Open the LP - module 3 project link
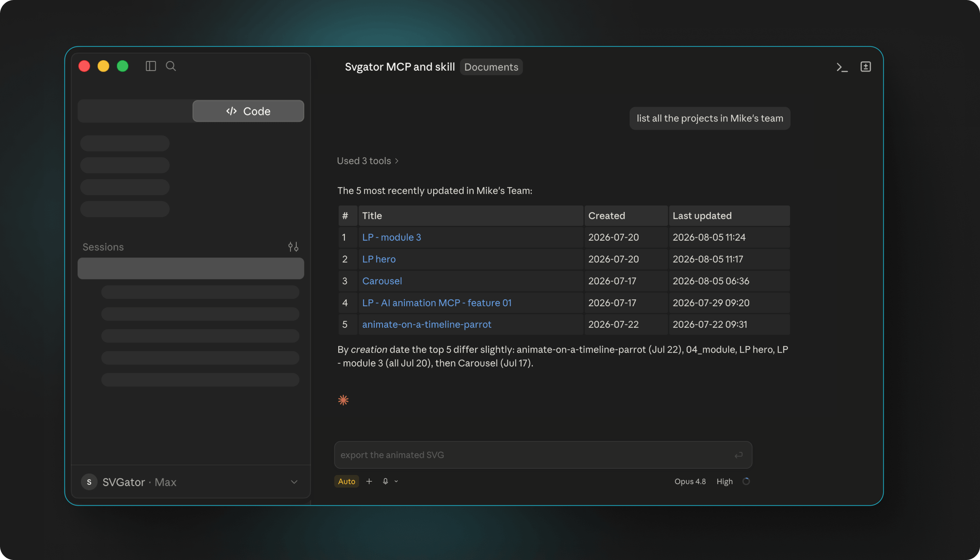This screenshot has width=980, height=560. [x=392, y=237]
